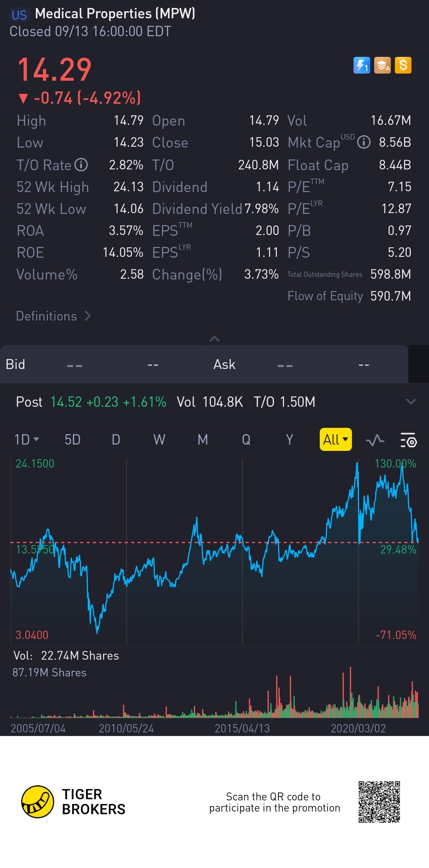The height and width of the screenshot is (868, 429).
Task: Tap the Mkt Cap info icon
Action: pyautogui.click(x=363, y=142)
